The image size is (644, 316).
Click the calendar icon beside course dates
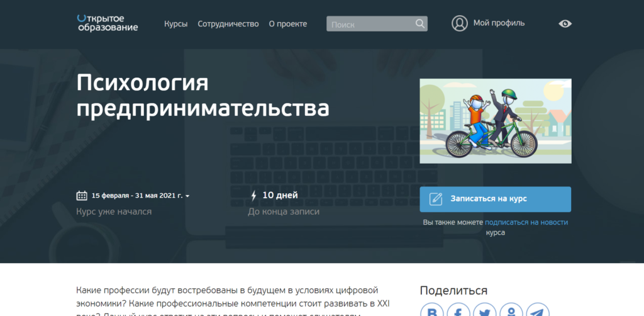click(82, 195)
